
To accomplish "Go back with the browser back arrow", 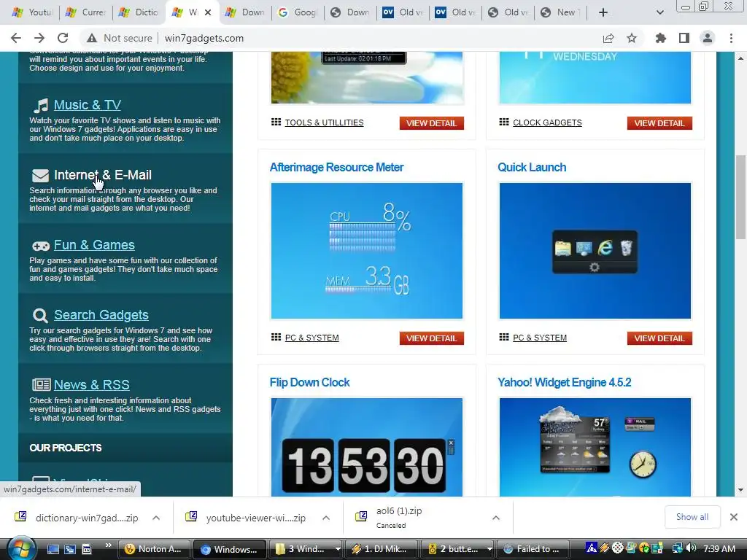I will coord(16,38).
